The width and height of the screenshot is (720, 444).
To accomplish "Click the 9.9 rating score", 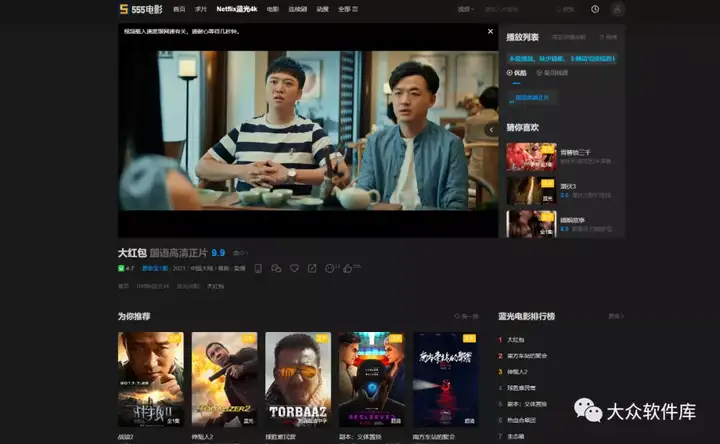I will [218, 253].
